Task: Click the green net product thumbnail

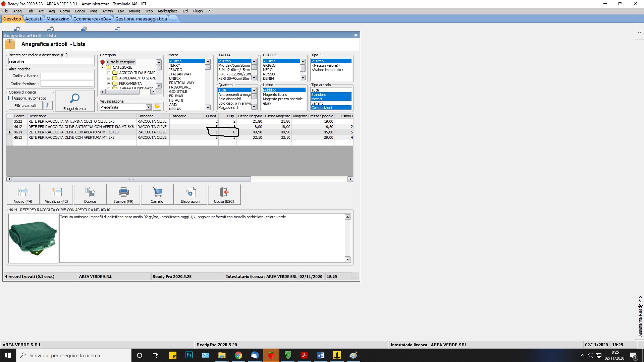Action: pos(33,239)
